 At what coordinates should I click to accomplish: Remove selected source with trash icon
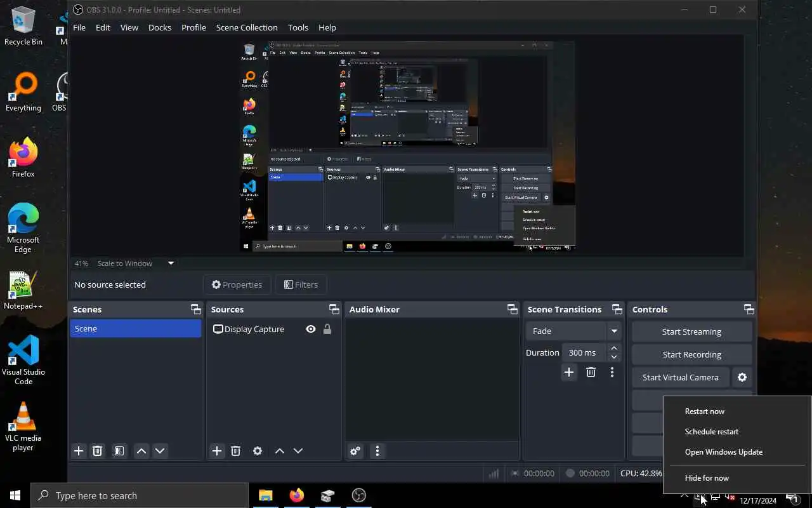tap(235, 451)
